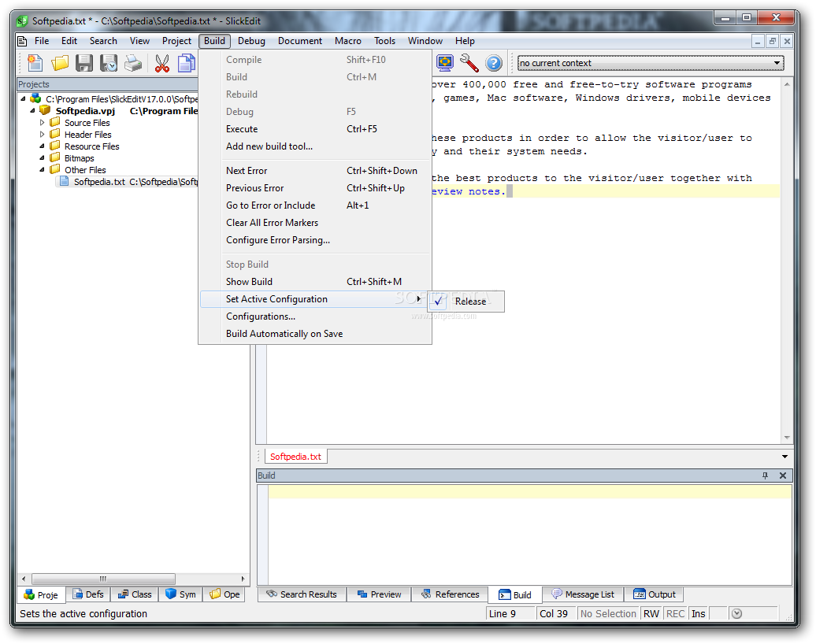Collapse the Other Files folder

pyautogui.click(x=43, y=169)
